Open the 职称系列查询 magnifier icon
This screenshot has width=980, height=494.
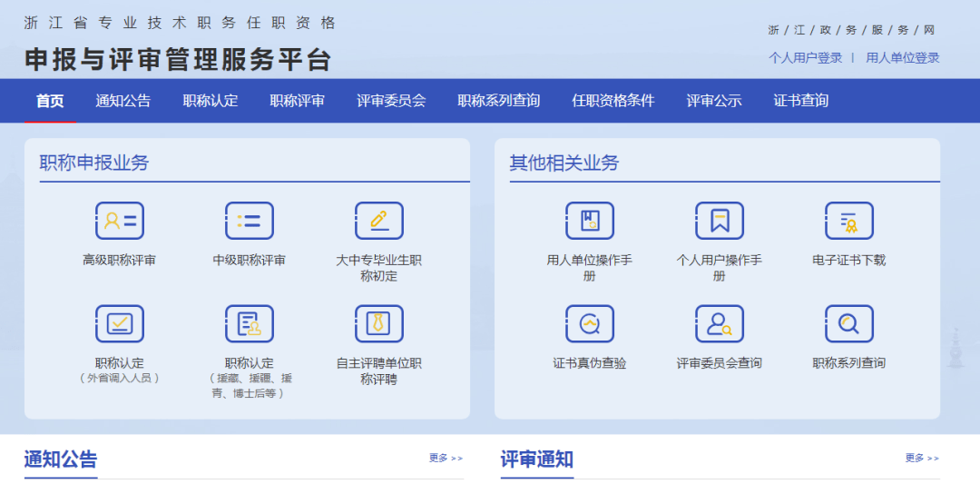coord(848,324)
